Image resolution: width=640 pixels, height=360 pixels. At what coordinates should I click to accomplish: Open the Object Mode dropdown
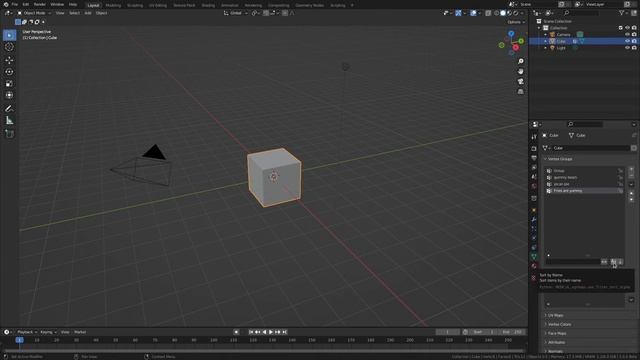pos(34,13)
